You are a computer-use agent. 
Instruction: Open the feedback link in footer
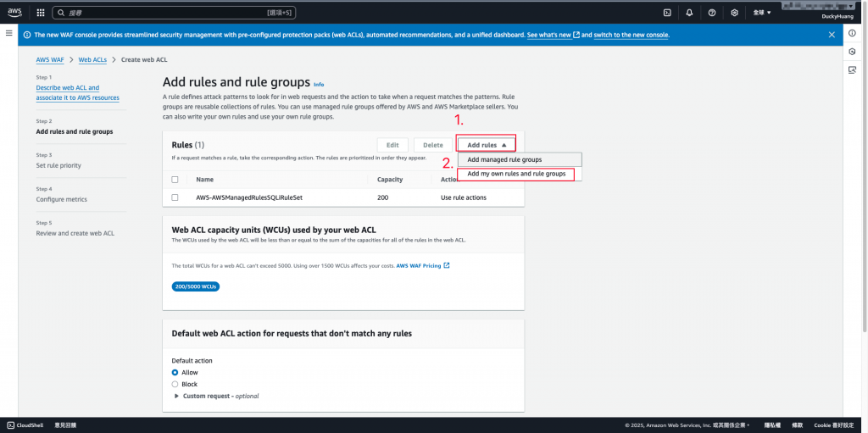click(65, 425)
